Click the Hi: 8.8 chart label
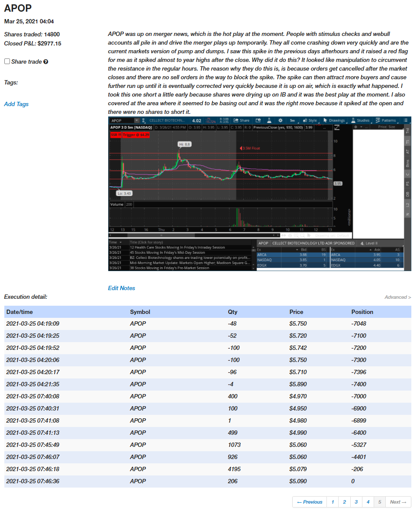The image size is (420, 514). [x=184, y=144]
